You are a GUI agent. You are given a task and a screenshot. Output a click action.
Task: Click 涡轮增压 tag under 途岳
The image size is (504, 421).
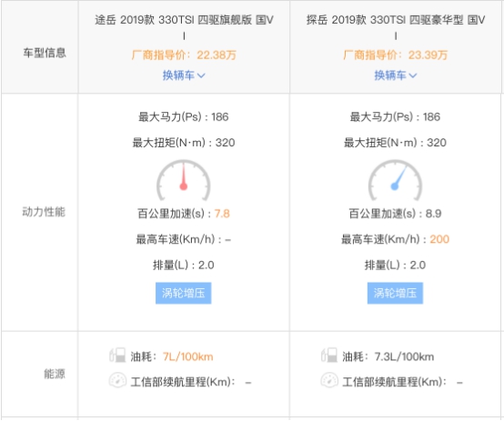click(184, 293)
